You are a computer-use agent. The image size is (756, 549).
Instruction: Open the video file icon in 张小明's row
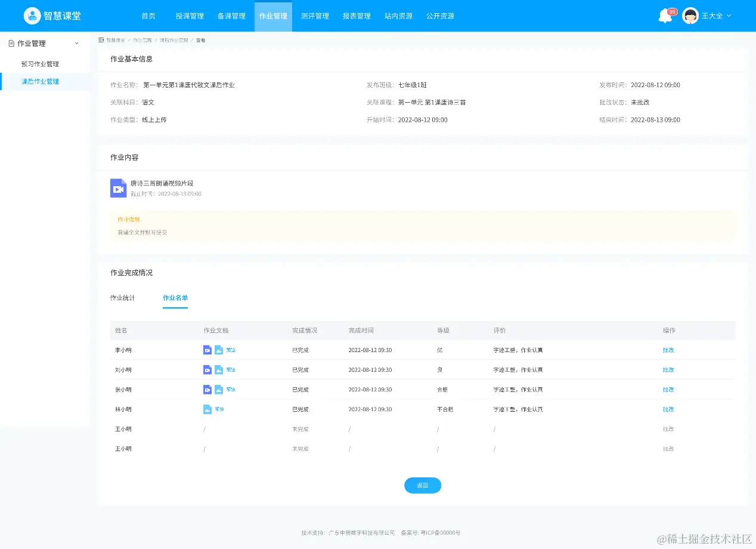coord(207,390)
